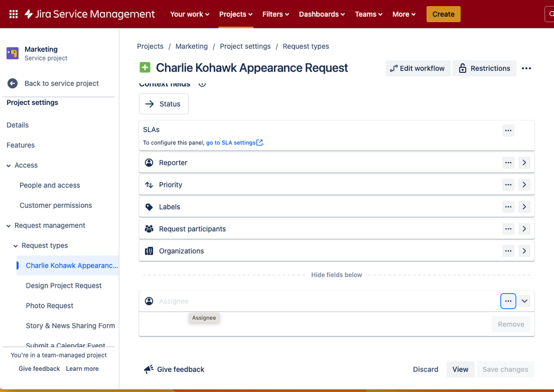Click Remove button under Assignee
Screen dimensions: 554x392
tap(511, 324)
